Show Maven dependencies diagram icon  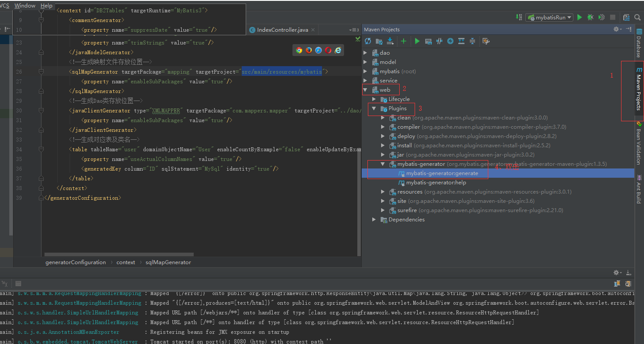(x=461, y=41)
